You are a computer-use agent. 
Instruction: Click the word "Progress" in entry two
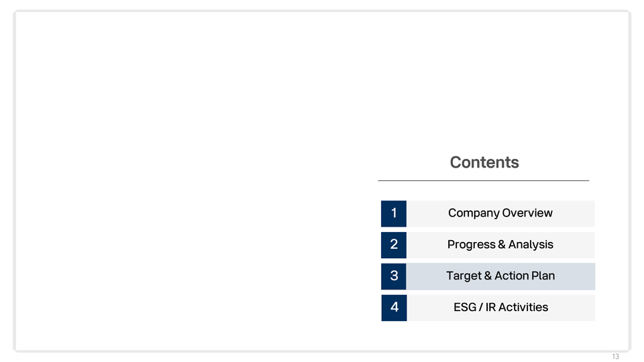[471, 245]
